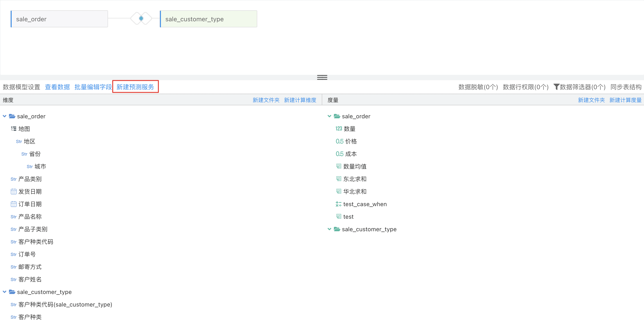Open 数据行权限(0个) settings
Viewport: 644px width, 324px height.
(525, 87)
